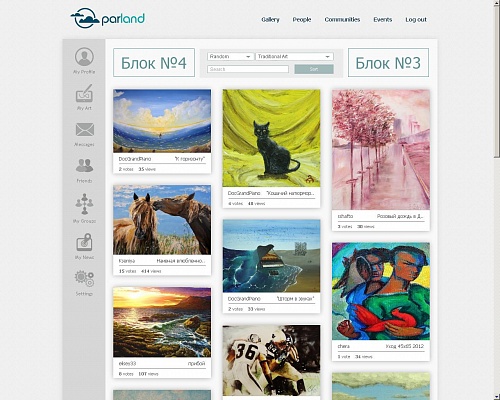Open the My News icon

[84, 242]
